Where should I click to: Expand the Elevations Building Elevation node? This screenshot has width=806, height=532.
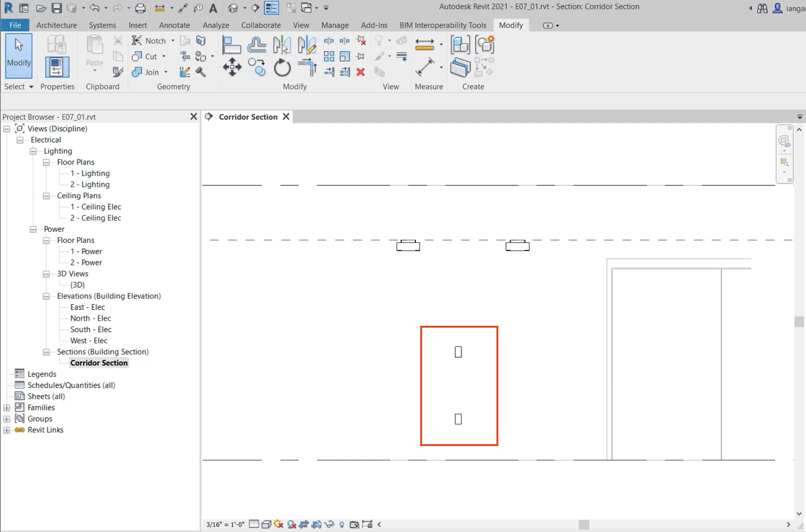point(47,296)
